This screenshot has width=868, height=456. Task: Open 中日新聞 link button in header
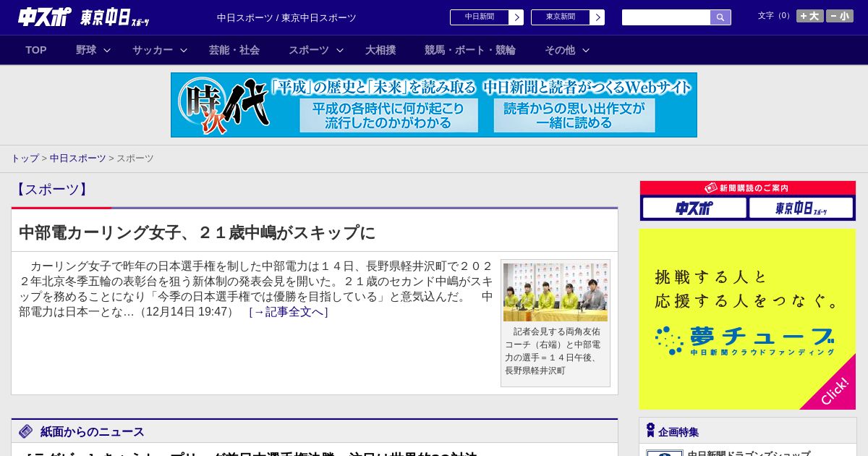click(480, 17)
